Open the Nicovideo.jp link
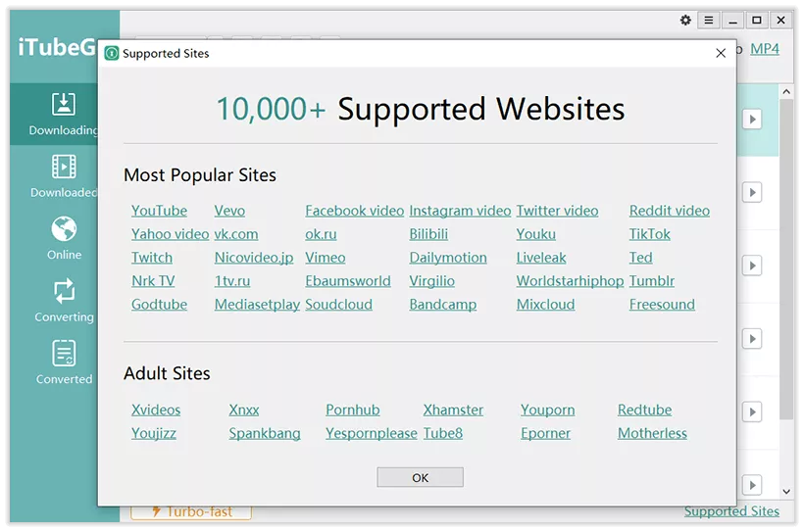This screenshot has height=532, width=804. [254, 258]
